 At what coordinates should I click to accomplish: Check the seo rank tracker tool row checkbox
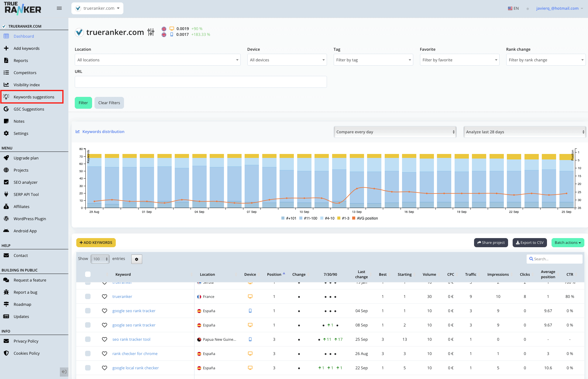click(88, 339)
